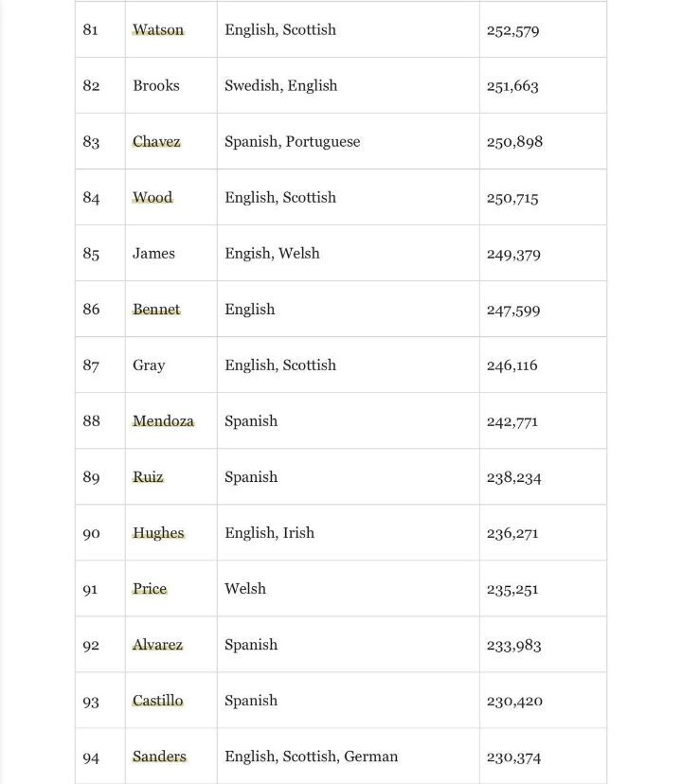Click the Brooks name cell
The width and height of the screenshot is (682, 784).
pos(156,85)
